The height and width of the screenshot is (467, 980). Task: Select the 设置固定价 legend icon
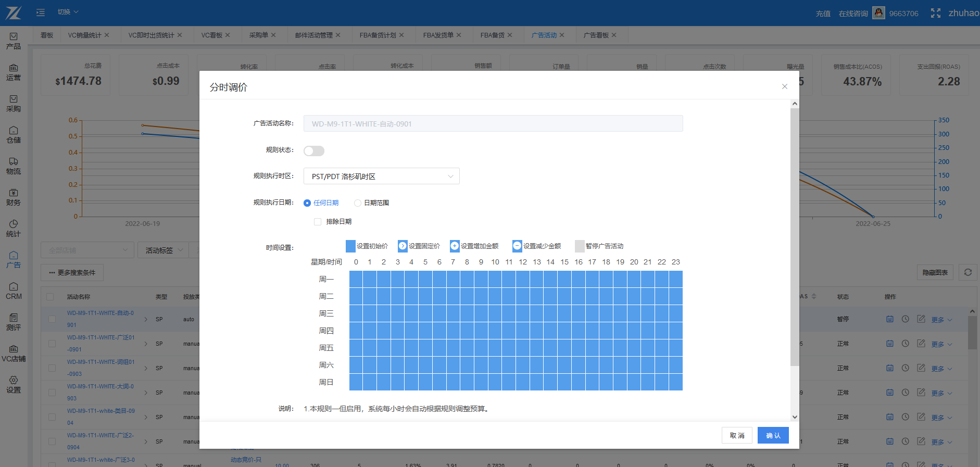pos(403,246)
